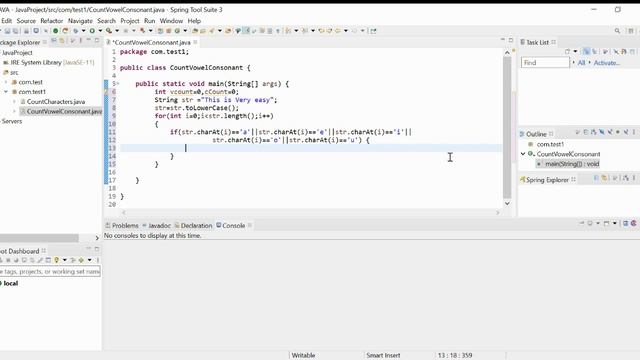The image size is (640, 360).
Task: Click the editor vertical scrollbar down arrow
Action: [507, 203]
